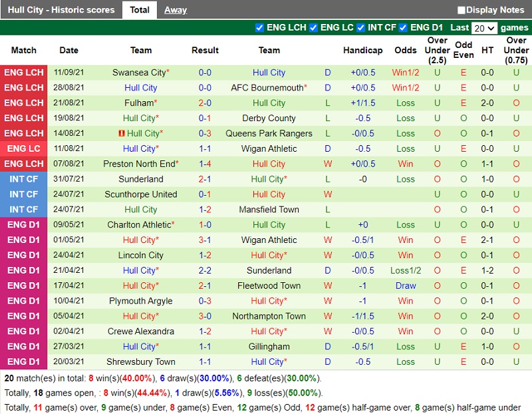Open the Derby County team link
The image size is (532, 414).
pyautogui.click(x=269, y=118)
